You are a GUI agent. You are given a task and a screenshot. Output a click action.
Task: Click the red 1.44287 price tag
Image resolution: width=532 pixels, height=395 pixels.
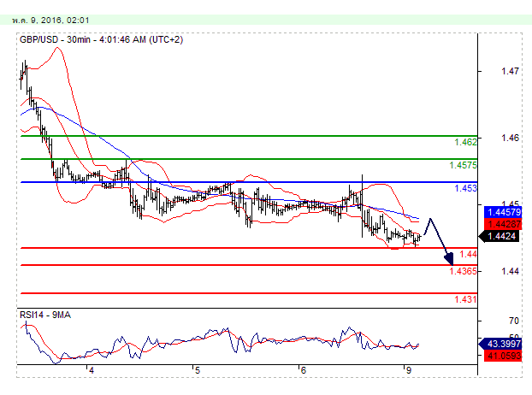click(x=503, y=224)
